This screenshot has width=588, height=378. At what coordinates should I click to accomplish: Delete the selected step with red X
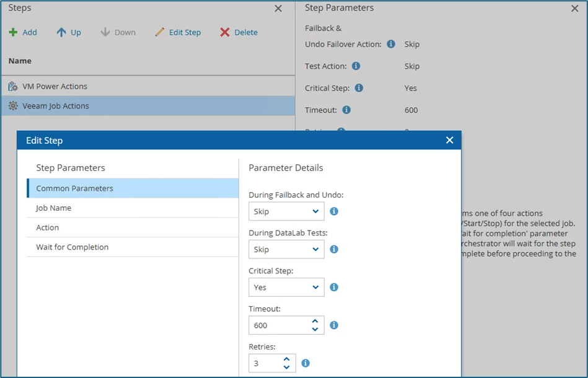click(x=239, y=32)
